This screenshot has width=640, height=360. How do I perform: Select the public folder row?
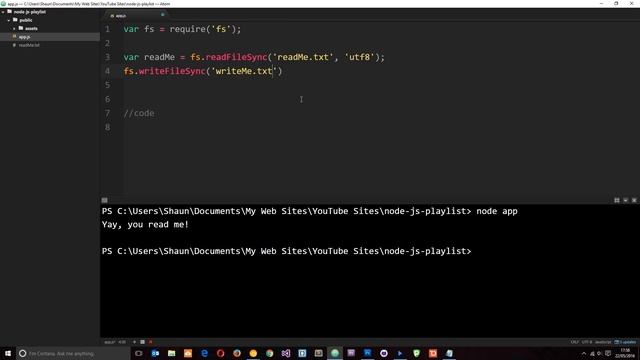(x=50, y=20)
